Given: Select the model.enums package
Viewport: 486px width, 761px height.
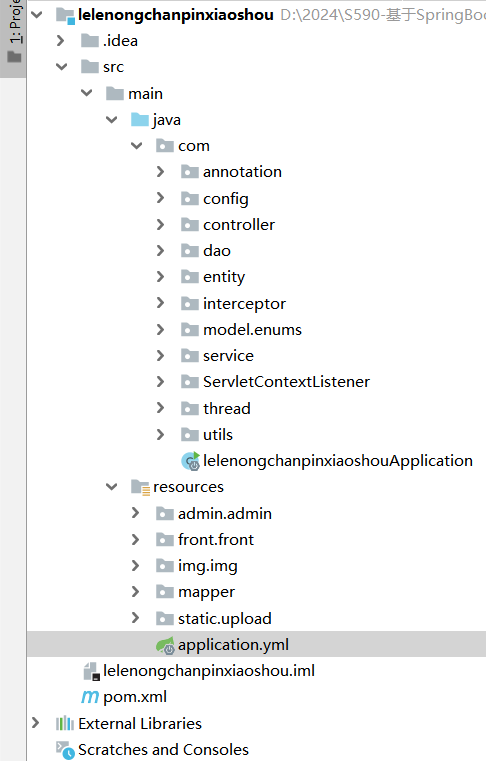Looking at the screenshot, I should 252,330.
